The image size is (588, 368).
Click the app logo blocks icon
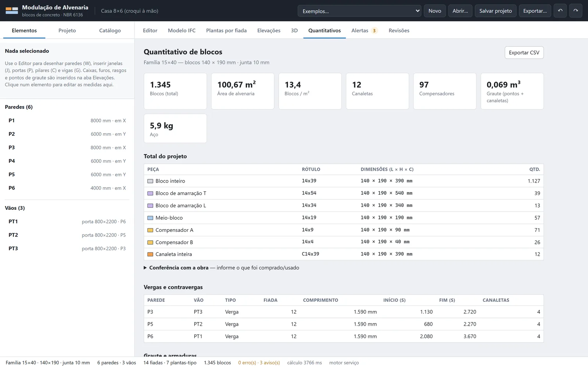pyautogui.click(x=12, y=11)
